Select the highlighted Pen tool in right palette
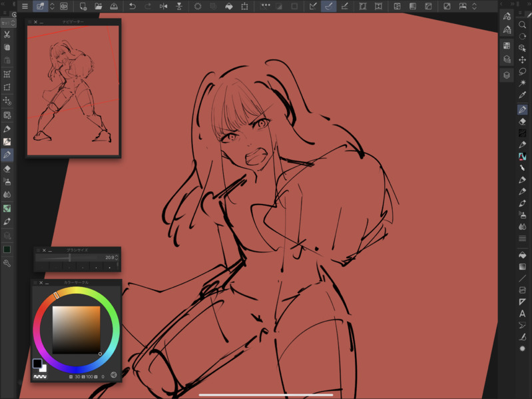 pos(523,110)
